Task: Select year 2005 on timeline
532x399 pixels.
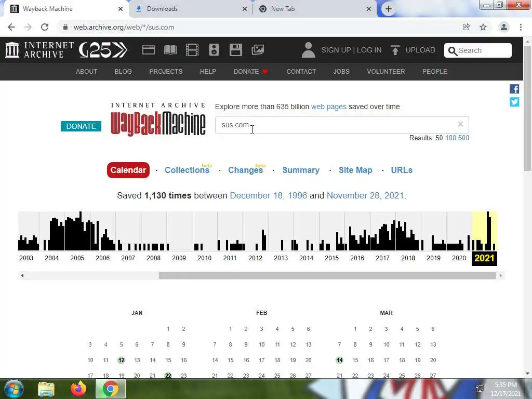Action: click(x=77, y=258)
